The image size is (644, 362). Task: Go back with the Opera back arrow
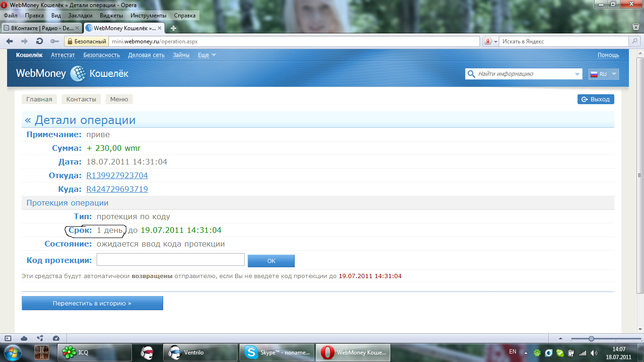pos(10,41)
